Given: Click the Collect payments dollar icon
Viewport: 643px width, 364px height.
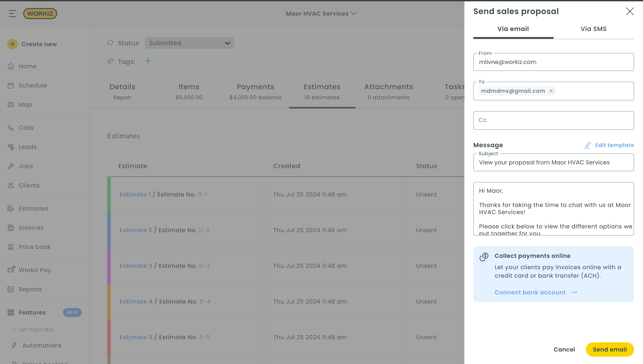Looking at the screenshot, I should [x=484, y=257].
